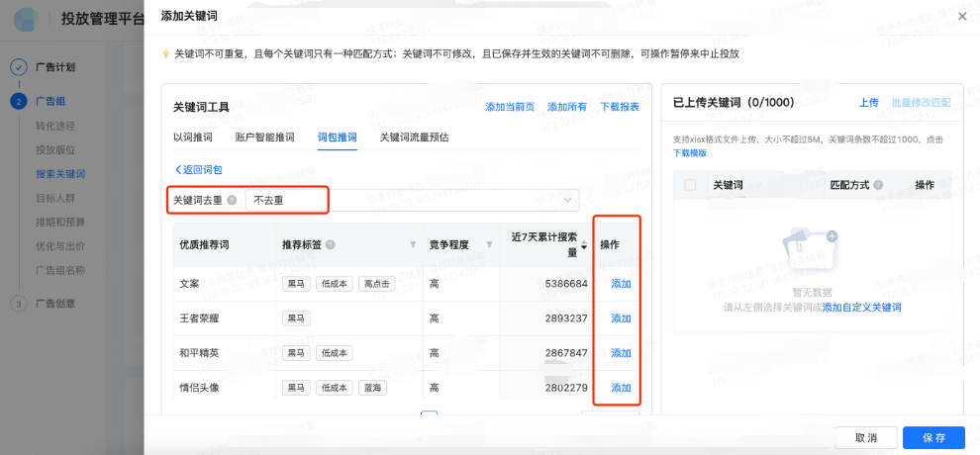Add the keyword 文案

coord(621,284)
